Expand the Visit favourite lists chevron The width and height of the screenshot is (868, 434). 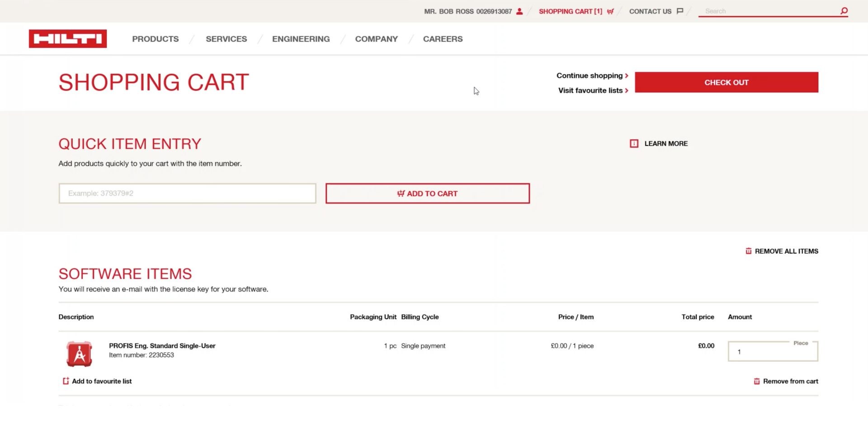(x=626, y=90)
